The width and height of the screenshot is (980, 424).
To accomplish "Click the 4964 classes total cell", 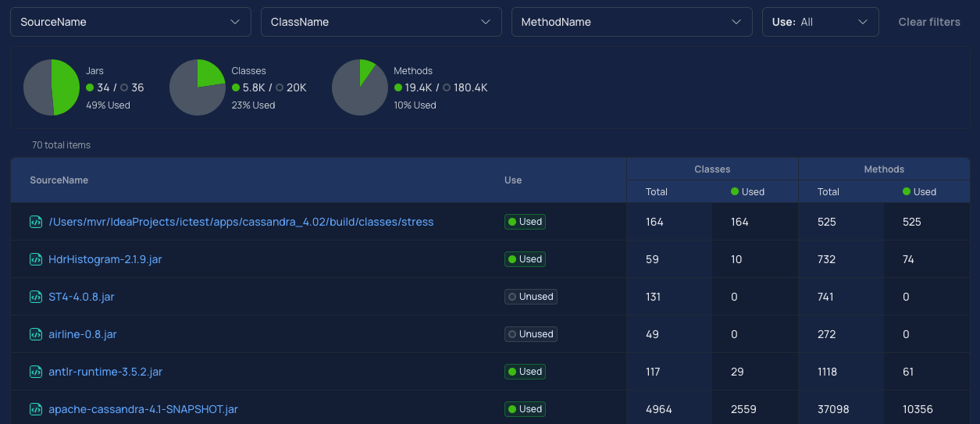I will (659, 409).
